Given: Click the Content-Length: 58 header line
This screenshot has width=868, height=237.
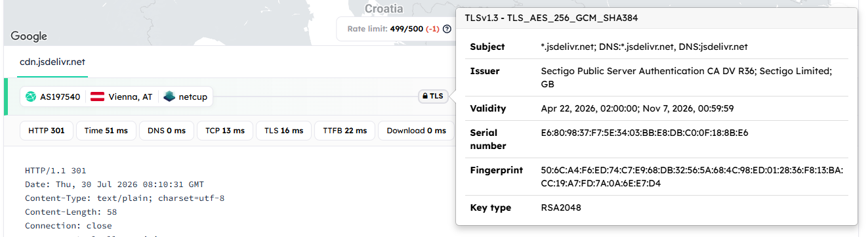Looking at the screenshot, I should (71, 211).
